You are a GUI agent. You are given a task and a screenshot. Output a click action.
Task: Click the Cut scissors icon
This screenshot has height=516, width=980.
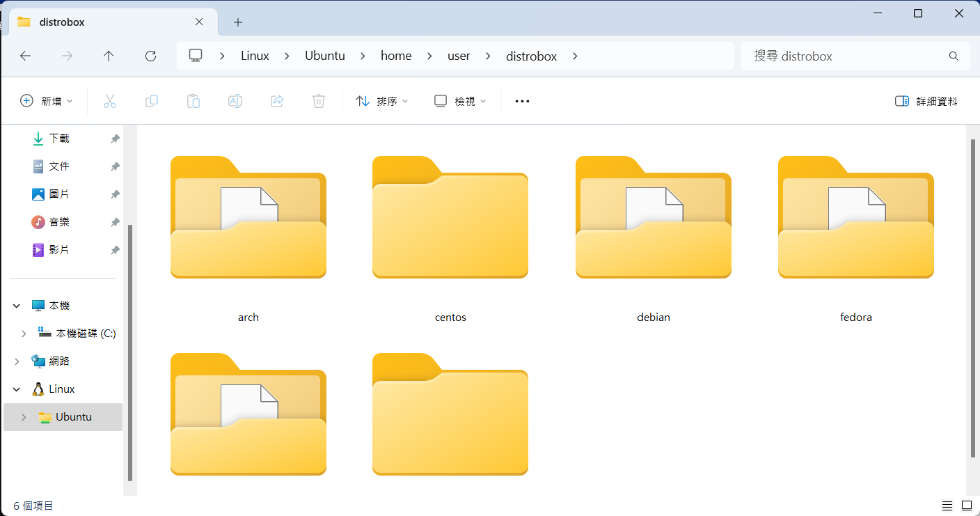point(109,101)
